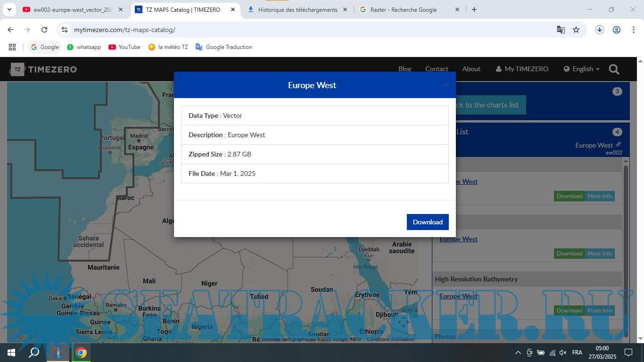This screenshot has height=362, width=644.
Task: Reload the page with the refresh icon
Action: click(44, 30)
